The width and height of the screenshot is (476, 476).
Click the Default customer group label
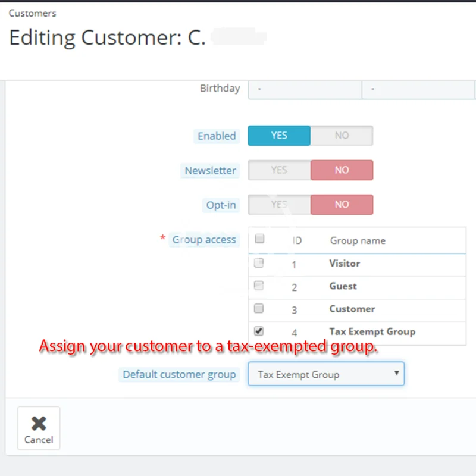tap(179, 375)
